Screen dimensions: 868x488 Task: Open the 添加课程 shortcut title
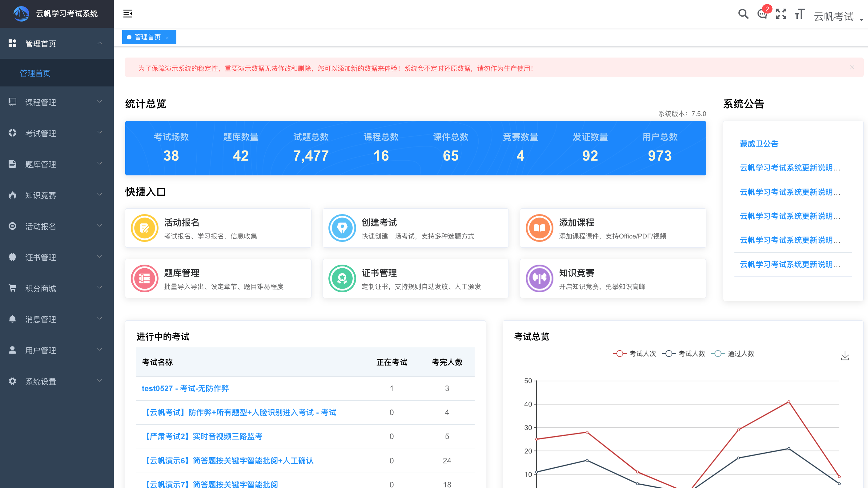click(576, 222)
